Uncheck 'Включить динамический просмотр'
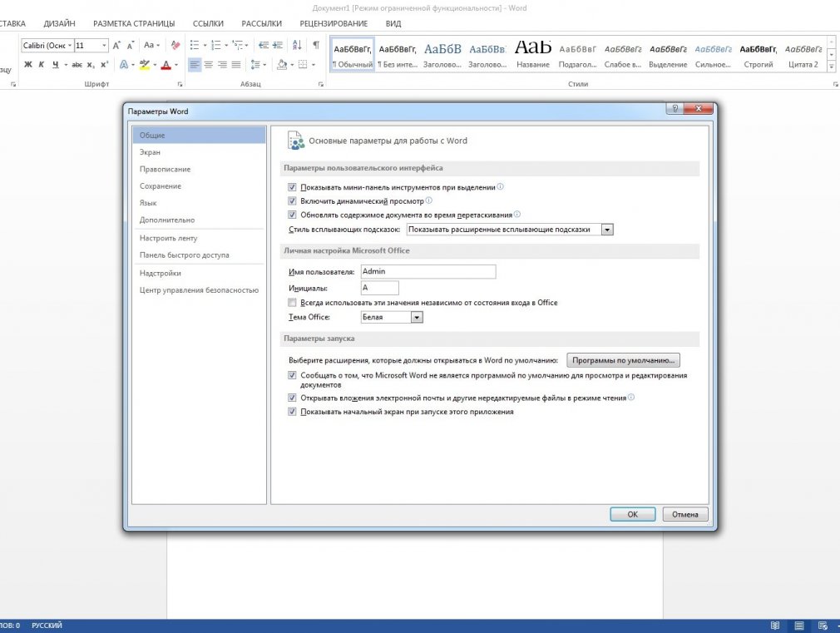 point(292,201)
